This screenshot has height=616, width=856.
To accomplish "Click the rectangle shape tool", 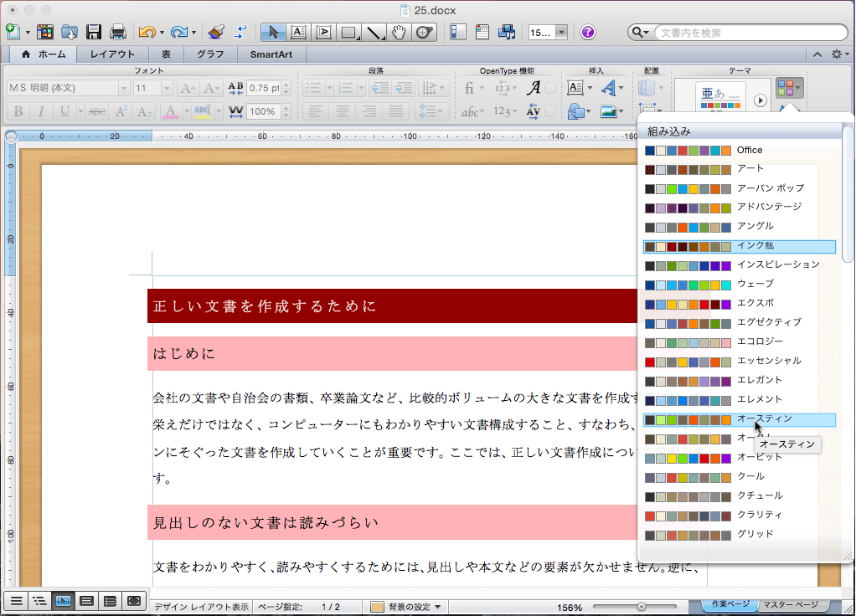I will tap(348, 33).
